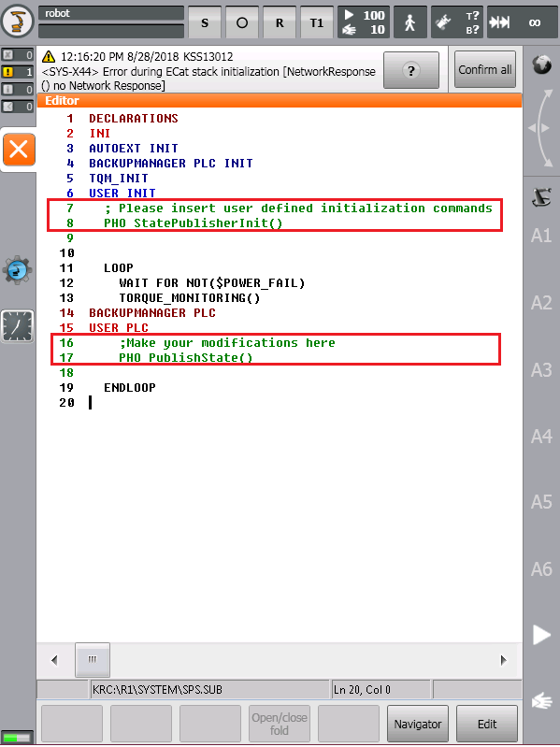Click the globe coordinate system icon

(x=542, y=65)
